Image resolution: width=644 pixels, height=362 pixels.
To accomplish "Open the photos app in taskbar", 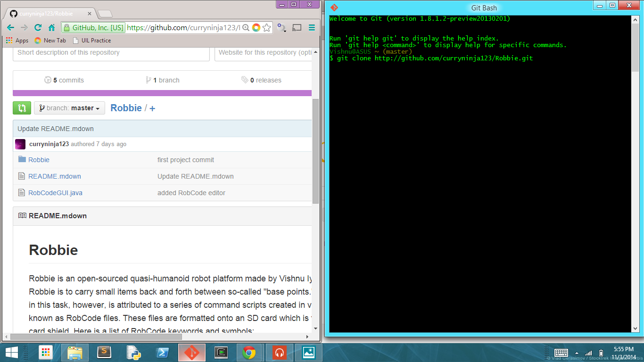I will point(309,353).
